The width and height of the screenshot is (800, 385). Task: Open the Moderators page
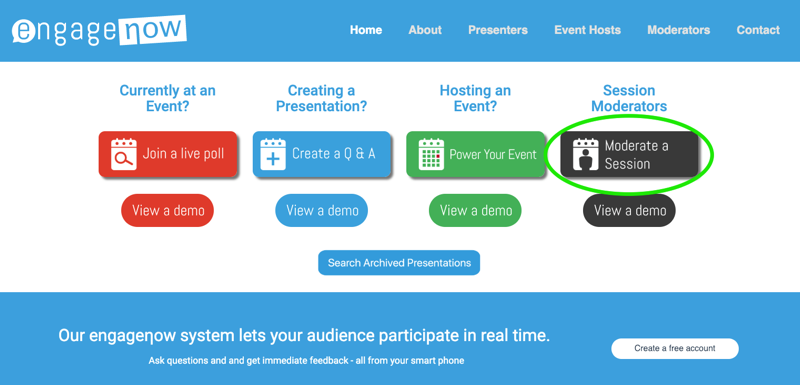(x=679, y=30)
